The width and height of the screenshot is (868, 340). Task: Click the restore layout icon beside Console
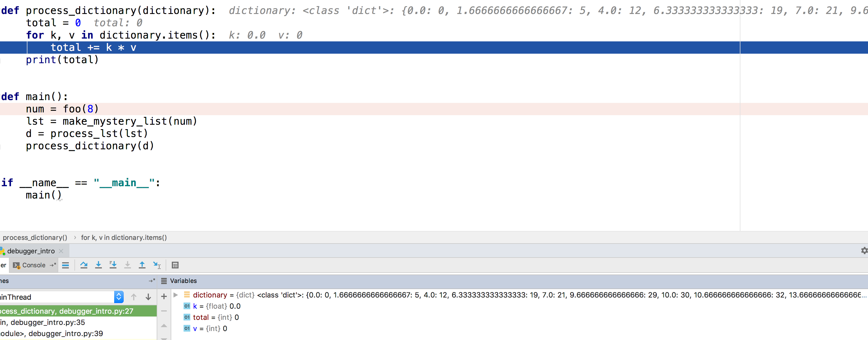(x=53, y=265)
